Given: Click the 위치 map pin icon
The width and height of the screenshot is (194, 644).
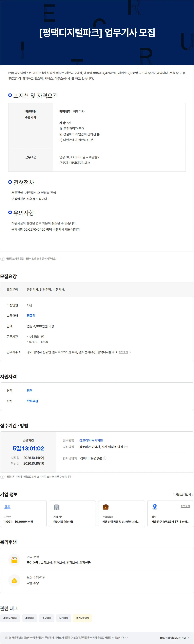Looking at the screenshot, I should pos(155,507).
